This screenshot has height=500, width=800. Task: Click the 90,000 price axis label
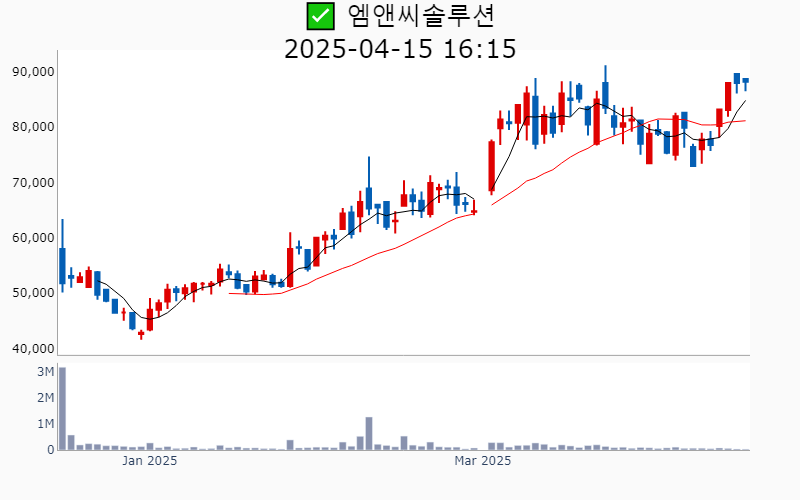[33, 72]
